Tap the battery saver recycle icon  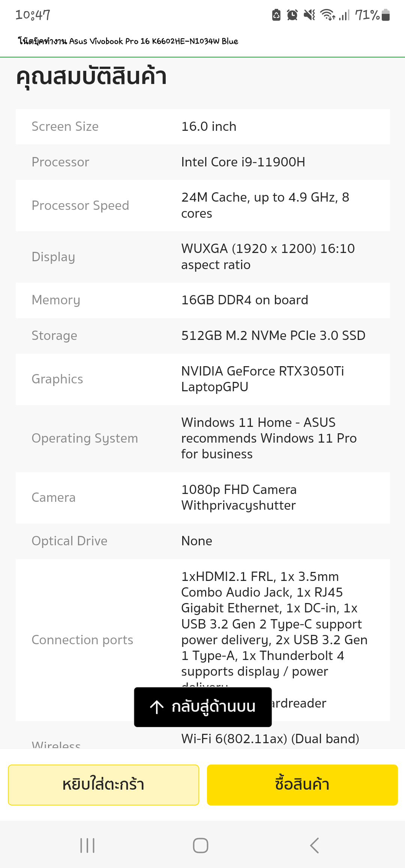tap(276, 15)
